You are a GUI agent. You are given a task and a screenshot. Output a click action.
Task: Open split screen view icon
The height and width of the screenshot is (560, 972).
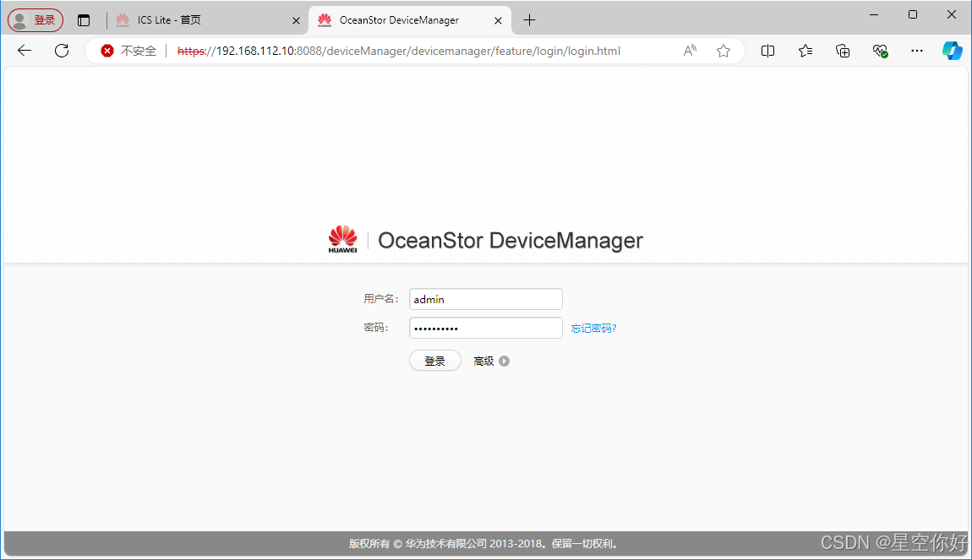pos(767,51)
